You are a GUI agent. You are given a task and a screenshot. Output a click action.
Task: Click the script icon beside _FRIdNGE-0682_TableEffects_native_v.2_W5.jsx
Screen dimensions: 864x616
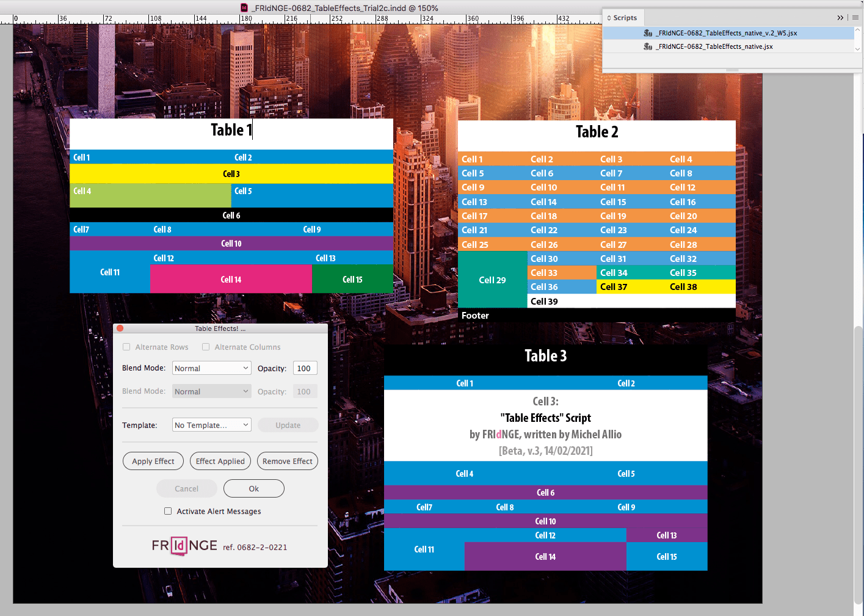(x=648, y=33)
